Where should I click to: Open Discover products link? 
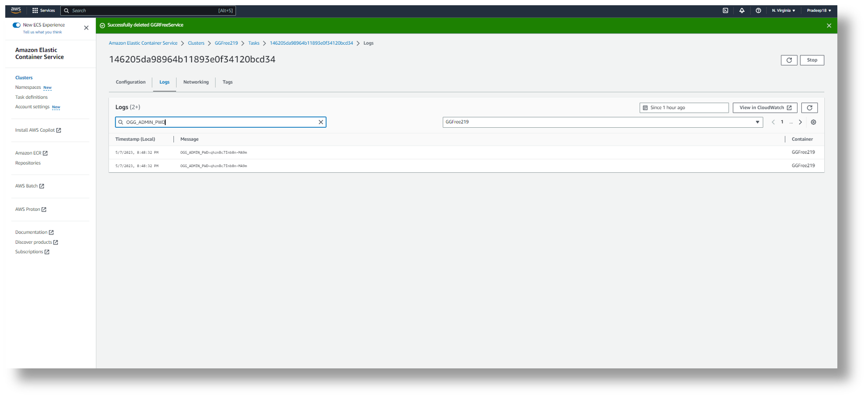pyautogui.click(x=36, y=242)
